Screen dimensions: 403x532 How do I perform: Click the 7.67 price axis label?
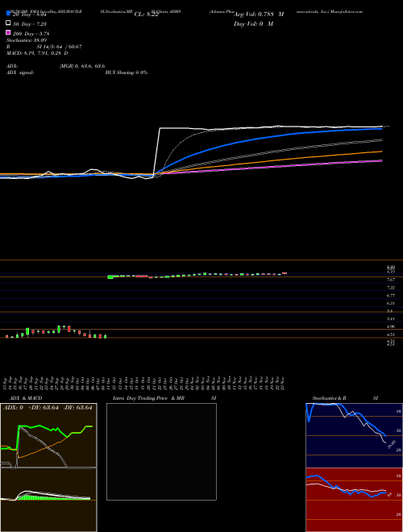(390, 280)
